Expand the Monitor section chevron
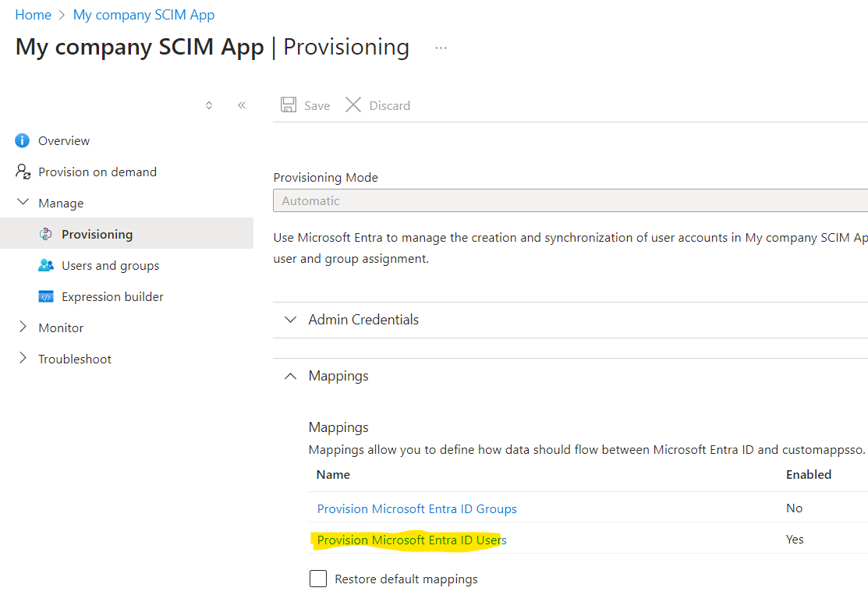This screenshot has height=602, width=868. (x=23, y=327)
